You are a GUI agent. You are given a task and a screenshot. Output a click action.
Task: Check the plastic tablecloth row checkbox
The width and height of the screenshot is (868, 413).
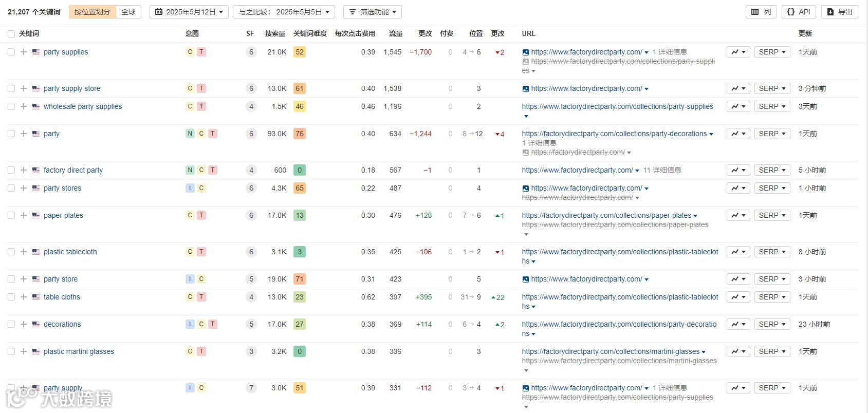click(x=11, y=252)
